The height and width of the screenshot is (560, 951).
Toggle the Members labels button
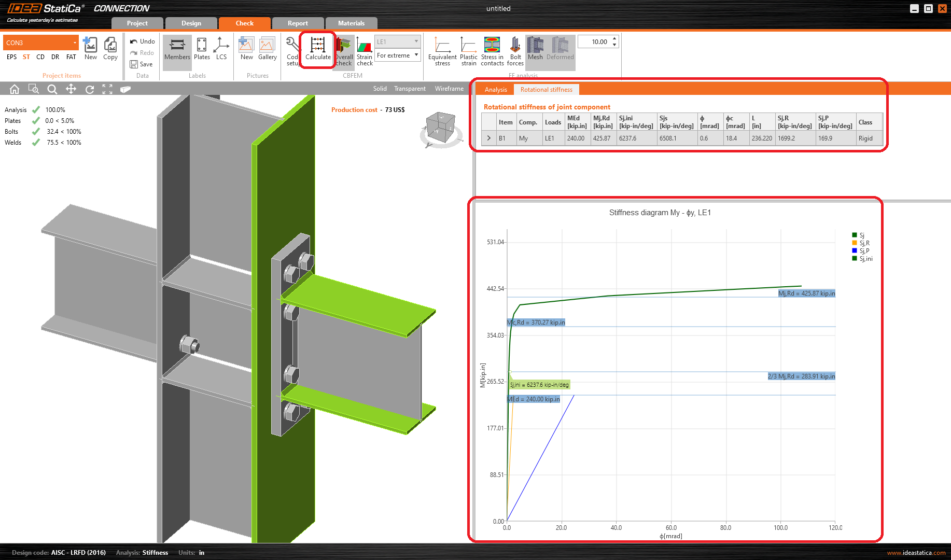point(177,50)
